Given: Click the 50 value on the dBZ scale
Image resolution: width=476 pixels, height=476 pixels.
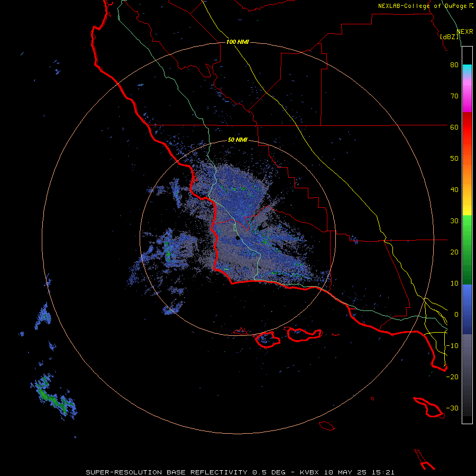Looking at the screenshot, I should 454,159.
